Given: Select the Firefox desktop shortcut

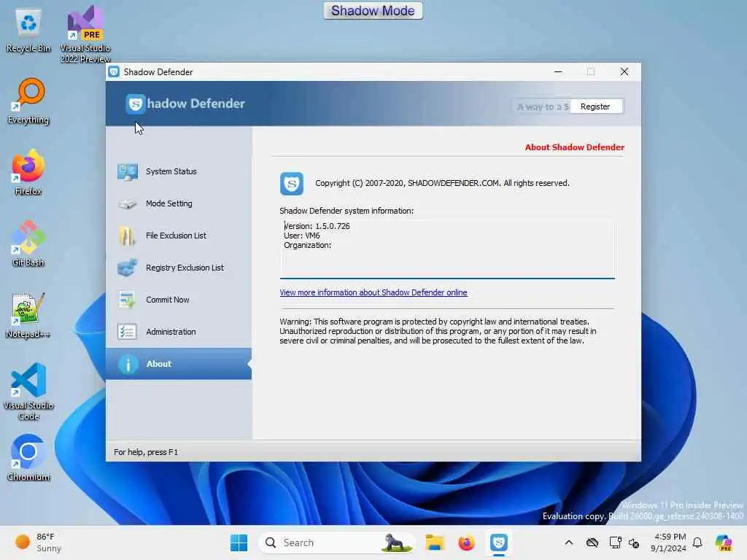Looking at the screenshot, I should 28,172.
